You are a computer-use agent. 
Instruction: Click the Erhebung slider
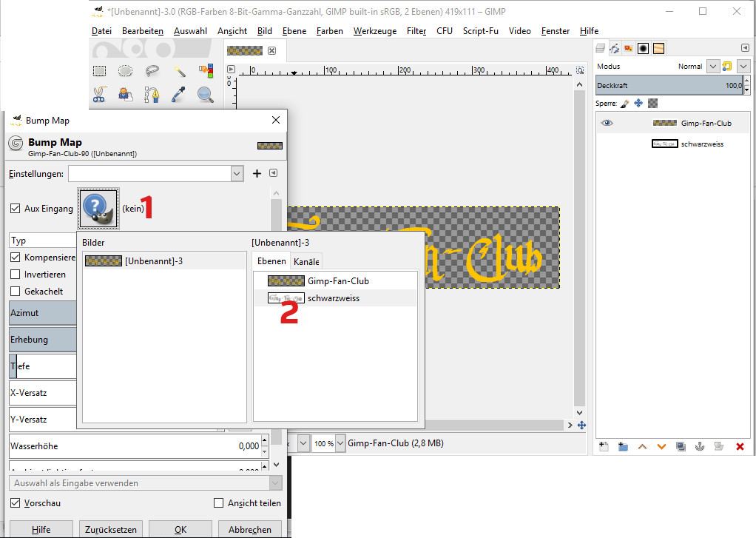pyautogui.click(x=43, y=339)
